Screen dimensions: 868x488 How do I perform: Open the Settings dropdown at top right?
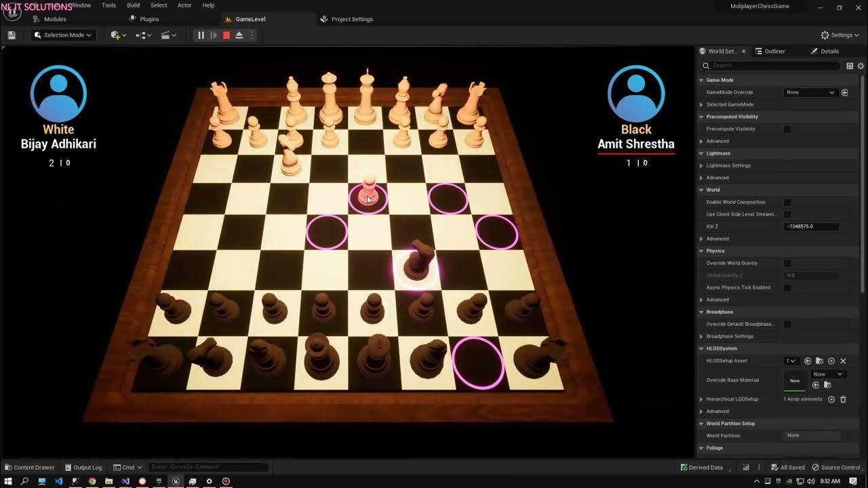(840, 35)
